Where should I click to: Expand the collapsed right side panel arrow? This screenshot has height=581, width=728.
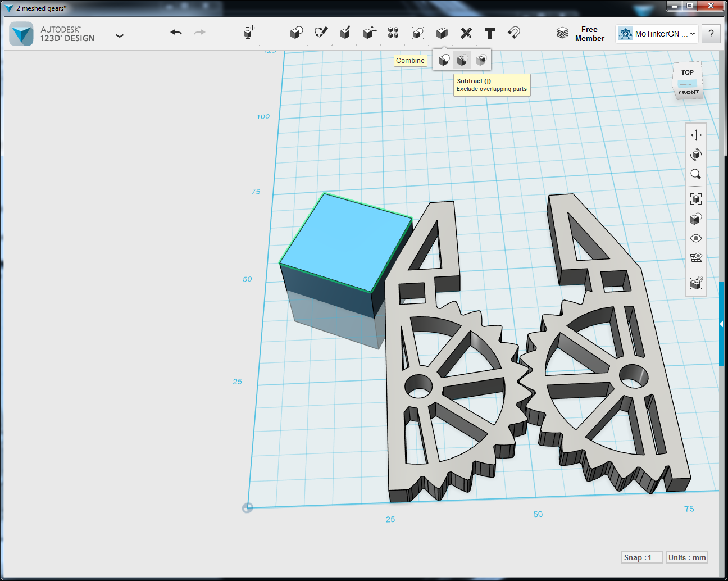tap(721, 324)
